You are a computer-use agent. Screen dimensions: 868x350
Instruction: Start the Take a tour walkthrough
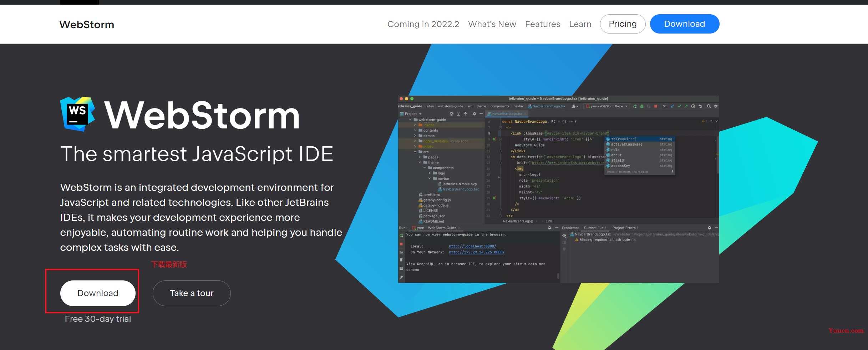[192, 293]
